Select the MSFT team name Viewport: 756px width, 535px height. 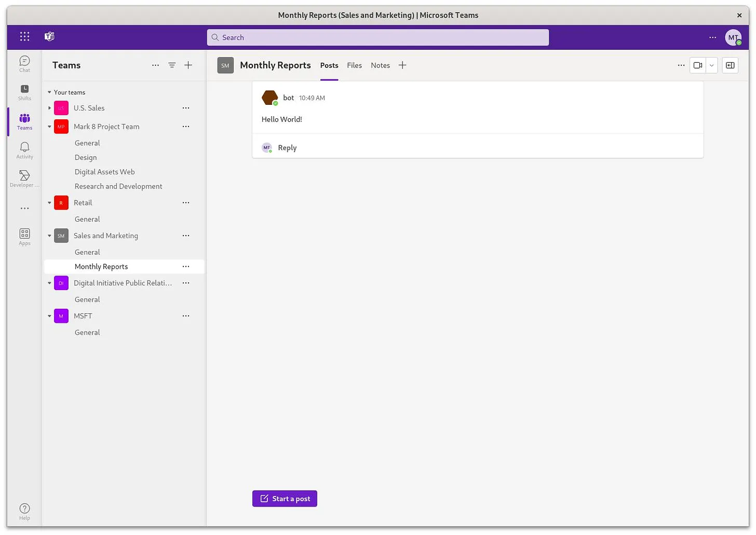coord(83,316)
